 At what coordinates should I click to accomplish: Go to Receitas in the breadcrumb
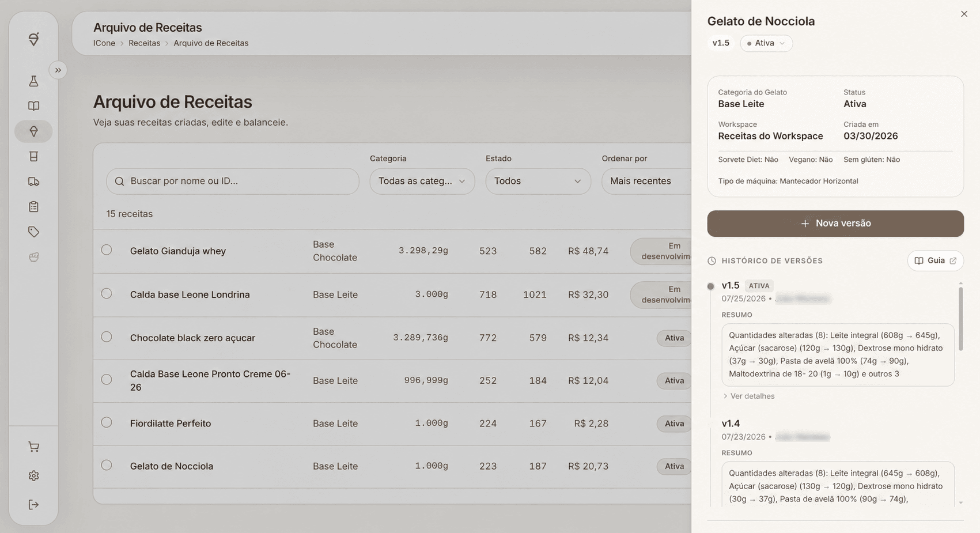coord(144,43)
